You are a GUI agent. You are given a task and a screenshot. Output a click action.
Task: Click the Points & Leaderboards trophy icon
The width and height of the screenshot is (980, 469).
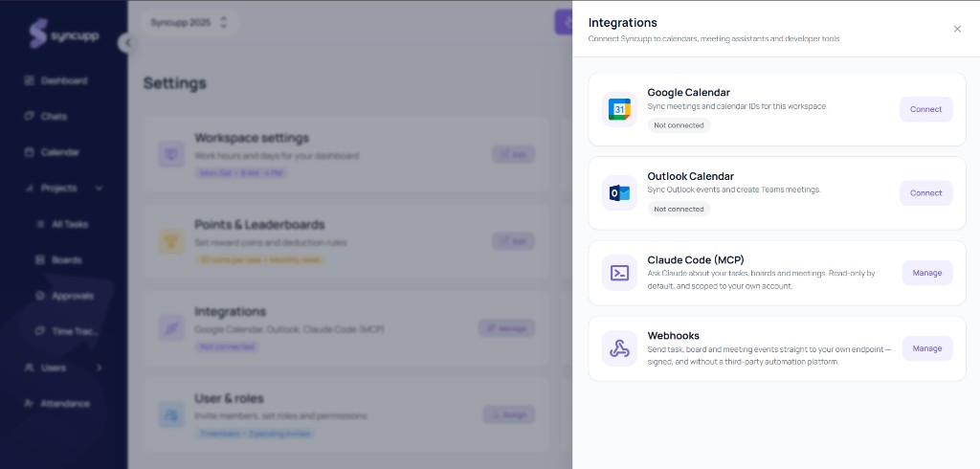pyautogui.click(x=170, y=241)
